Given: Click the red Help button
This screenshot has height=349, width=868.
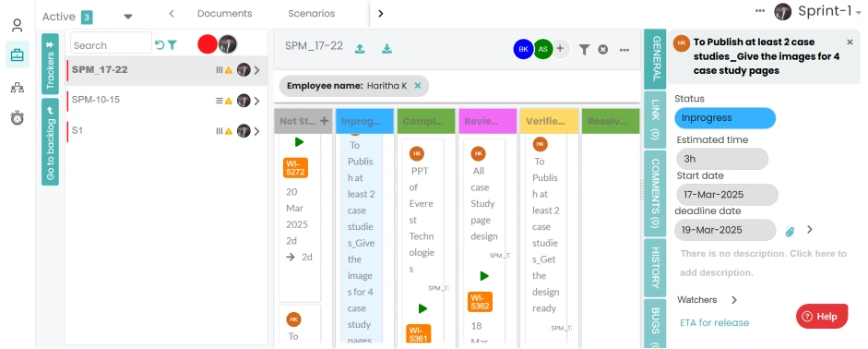Looking at the screenshot, I should coord(822,317).
